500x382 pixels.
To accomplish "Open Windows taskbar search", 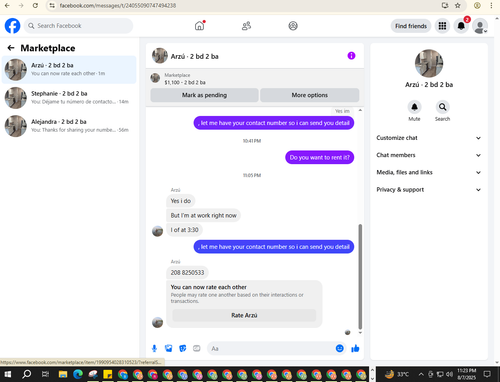I will (x=26, y=374).
